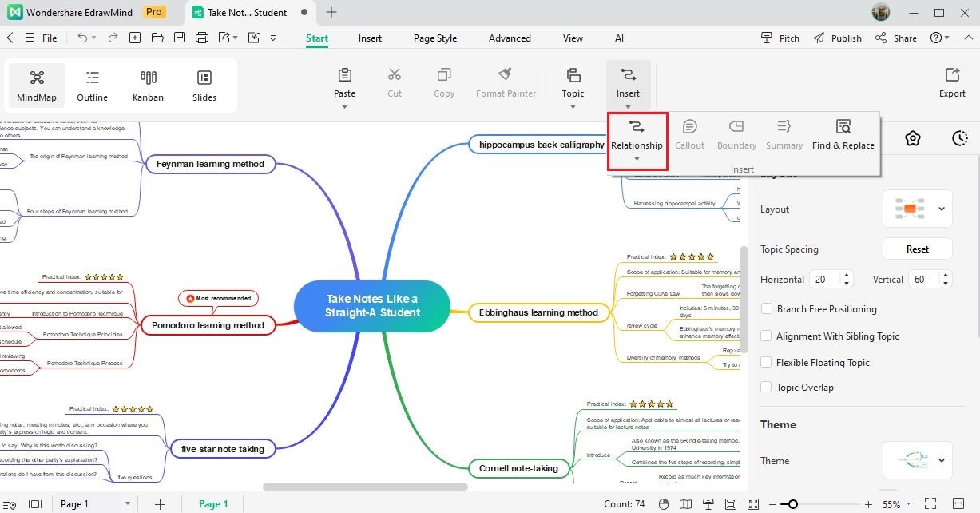Select the Cornell note-taking topic node
This screenshot has width=980, height=513.
(x=518, y=467)
